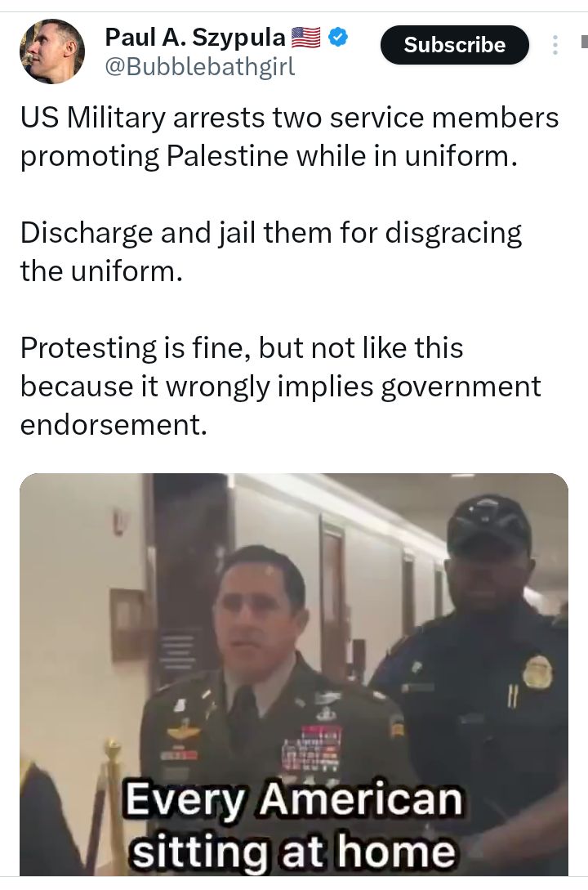Viewport: 588px width, 890px height.
Task: Click the American flag emoji beside name
Action: 305,38
